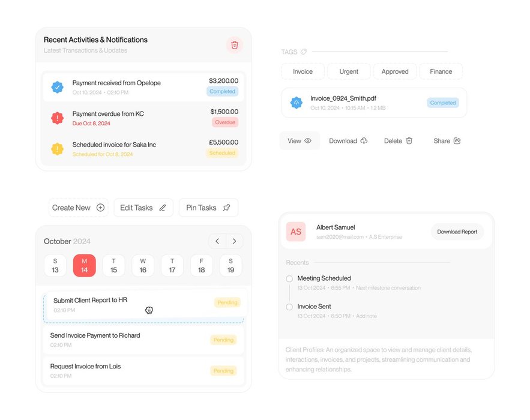Click the Edit Tasks button label
The height and width of the screenshot is (420, 530).
pyautogui.click(x=136, y=208)
